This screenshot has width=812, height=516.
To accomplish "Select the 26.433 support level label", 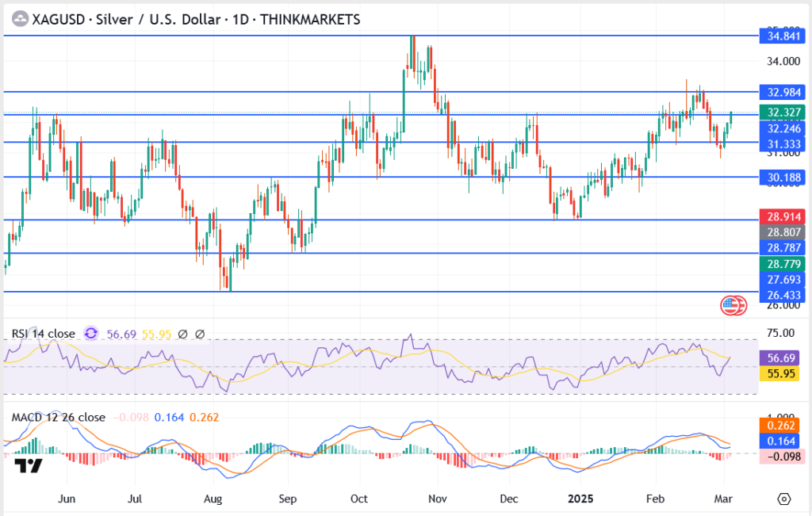I will (782, 295).
